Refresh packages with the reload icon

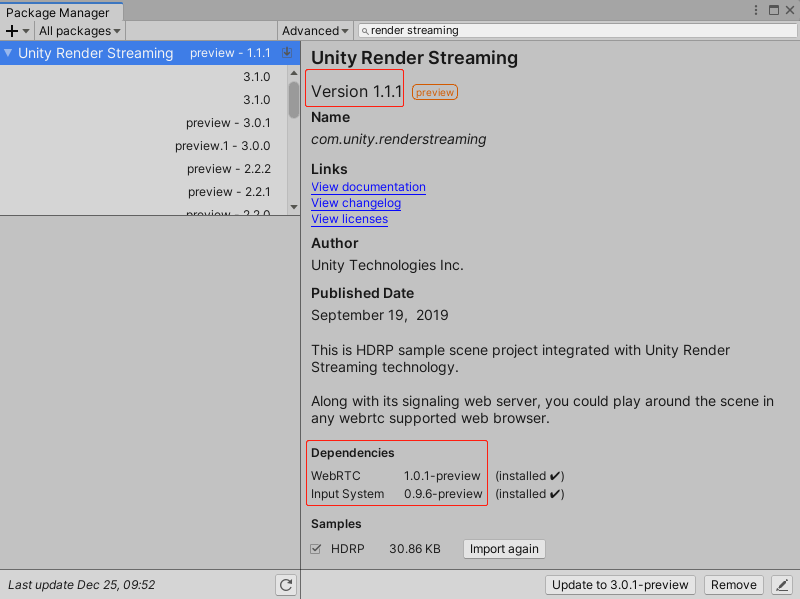pyautogui.click(x=286, y=585)
